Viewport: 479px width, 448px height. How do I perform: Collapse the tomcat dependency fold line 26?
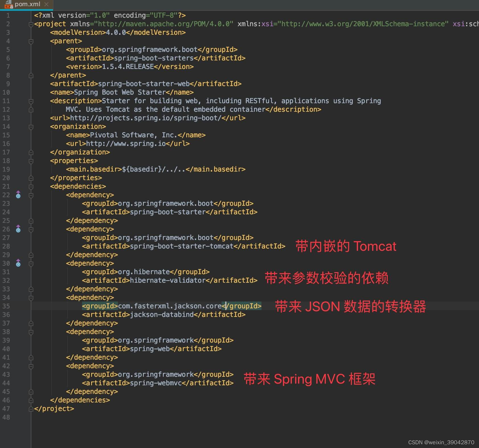31,230
